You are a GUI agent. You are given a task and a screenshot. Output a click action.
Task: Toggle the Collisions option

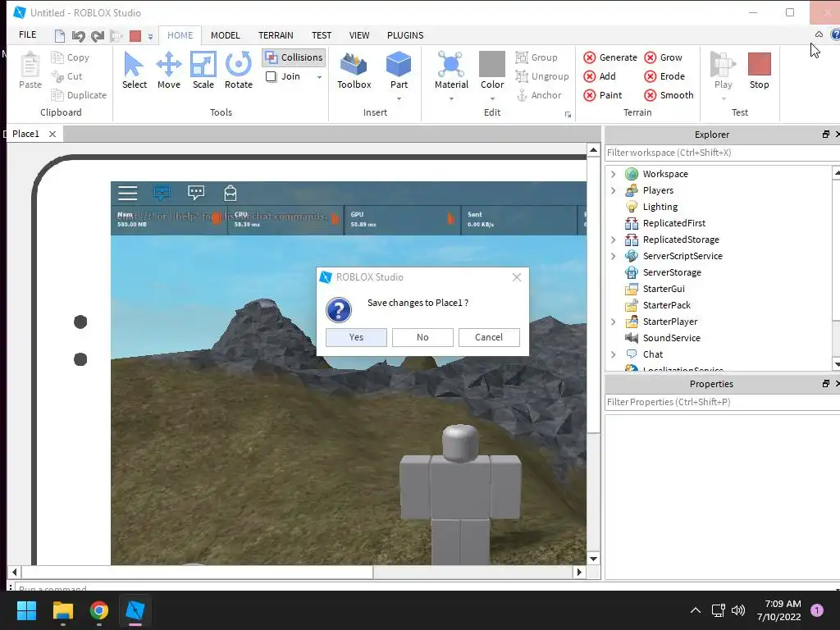[294, 57]
